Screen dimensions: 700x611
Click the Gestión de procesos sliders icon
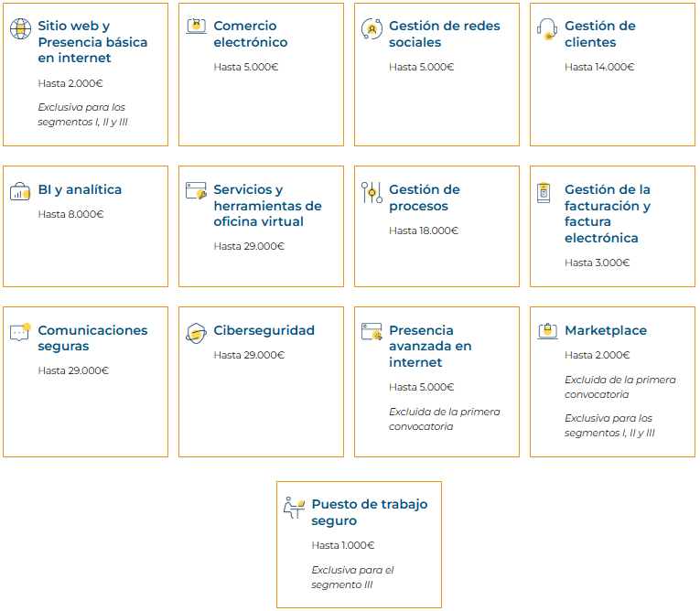pyautogui.click(x=372, y=192)
